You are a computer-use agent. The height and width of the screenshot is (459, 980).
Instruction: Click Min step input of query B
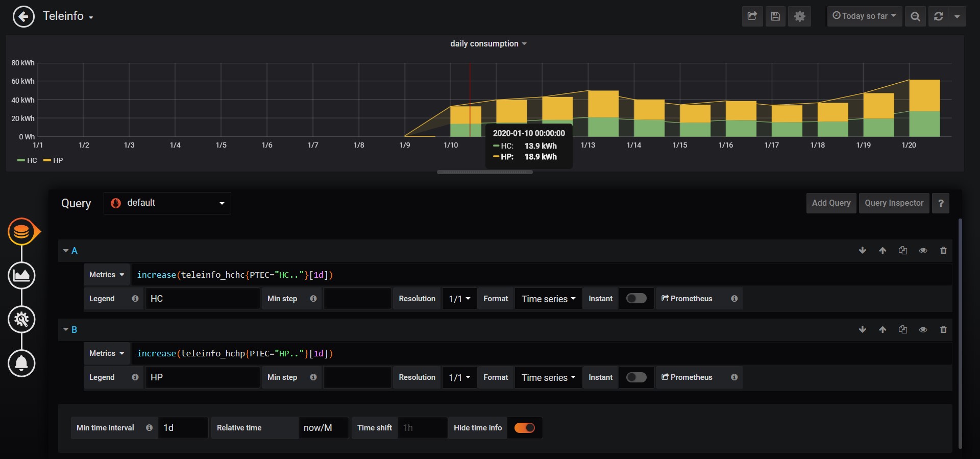coord(357,377)
